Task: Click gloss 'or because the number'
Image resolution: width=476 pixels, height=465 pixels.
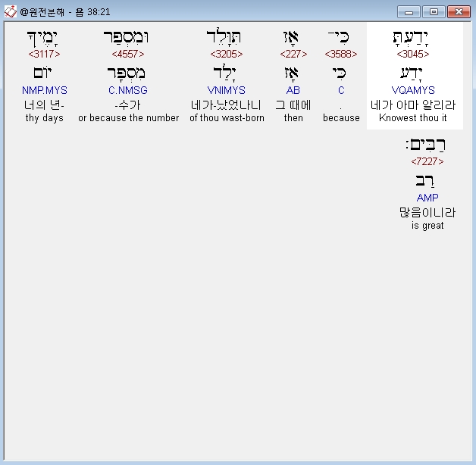Action: click(128, 117)
